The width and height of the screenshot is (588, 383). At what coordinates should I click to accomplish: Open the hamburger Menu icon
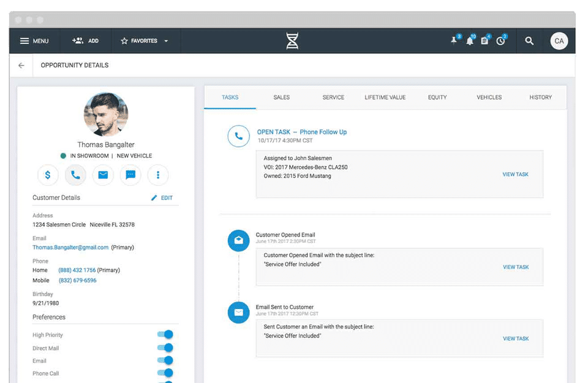pyautogui.click(x=24, y=41)
